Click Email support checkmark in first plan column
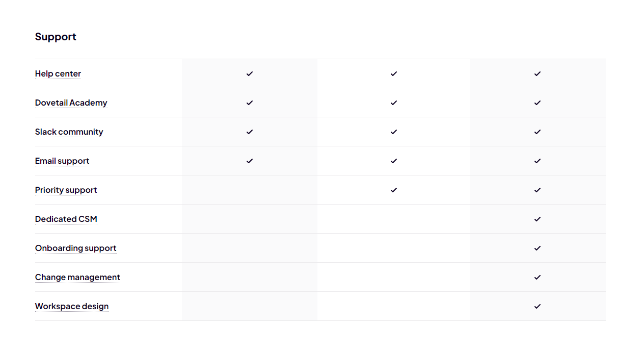The height and width of the screenshot is (352, 644). (x=250, y=161)
